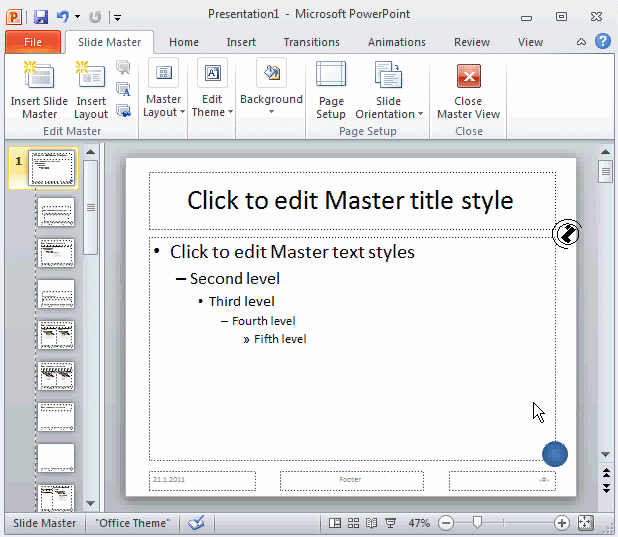Screen dimensions: 618x537
Task: Click the zoom slider handle
Action: pos(478,523)
